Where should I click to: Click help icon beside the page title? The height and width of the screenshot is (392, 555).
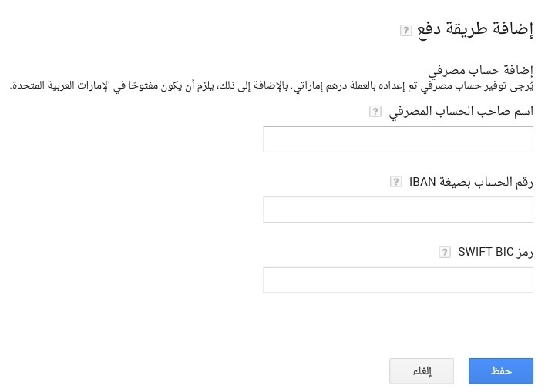tap(405, 31)
